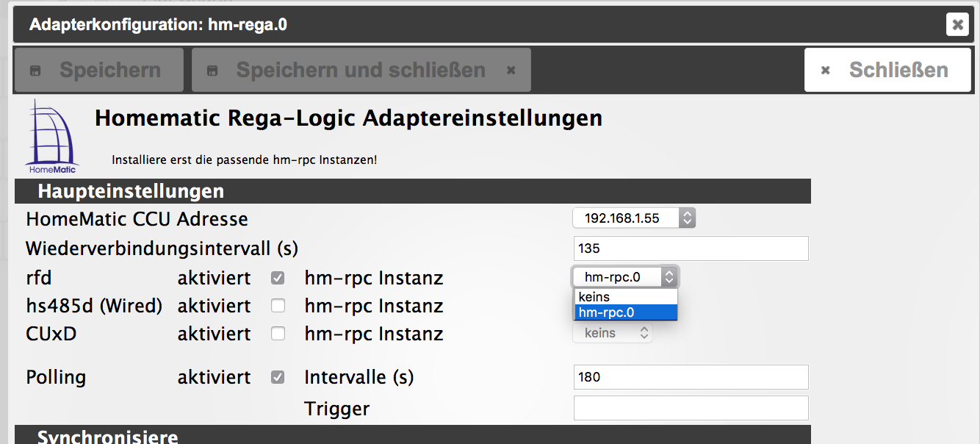Click the x icon after Speichern und schließen

pyautogui.click(x=511, y=71)
